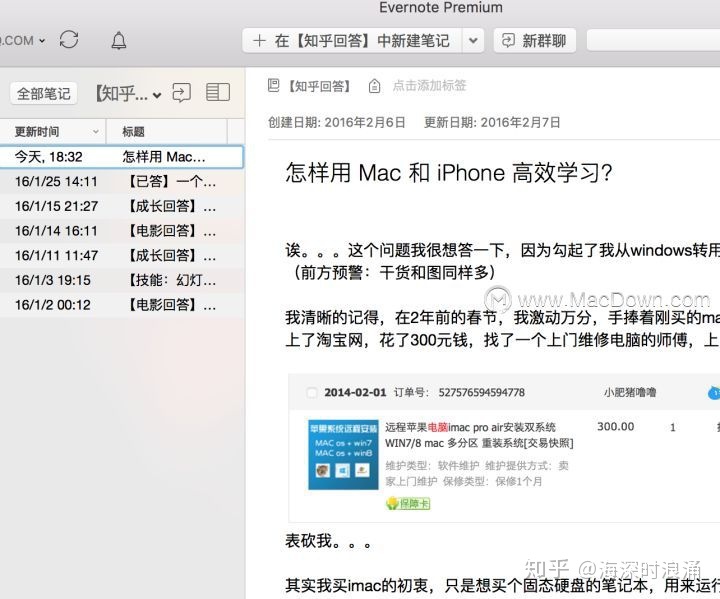Click the 标题 column header
This screenshot has height=599, width=720.
[167, 132]
